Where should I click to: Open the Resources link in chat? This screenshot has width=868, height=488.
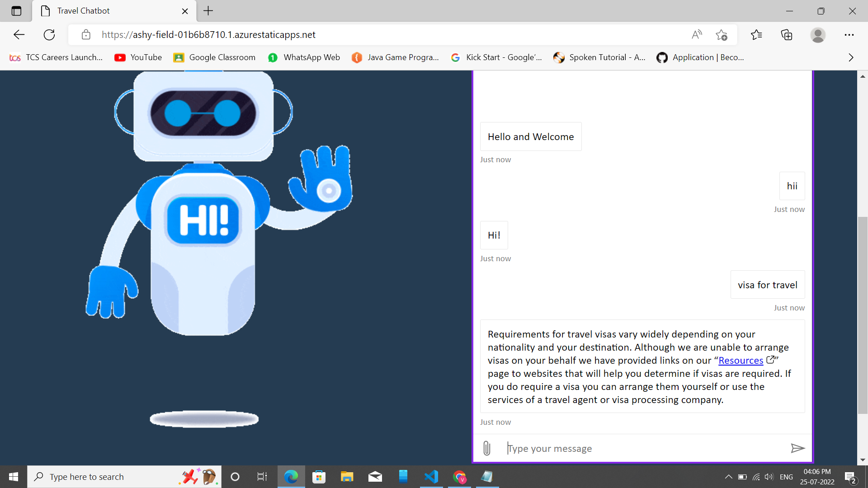tap(741, 361)
